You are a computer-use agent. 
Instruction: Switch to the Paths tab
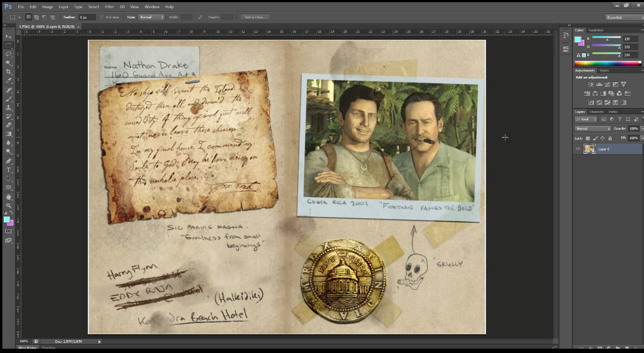(x=613, y=112)
